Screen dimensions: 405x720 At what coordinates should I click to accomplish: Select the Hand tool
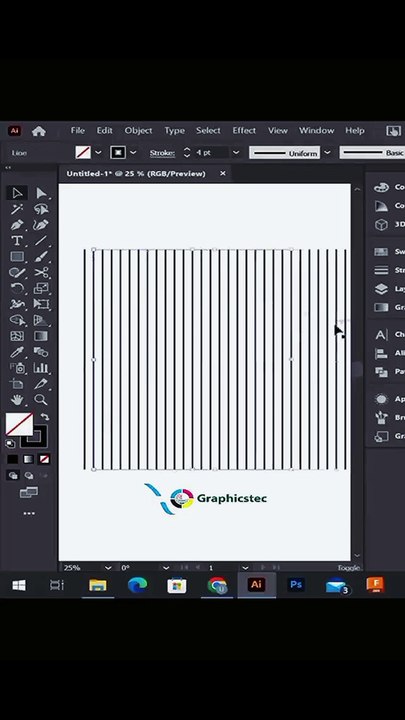[17, 399]
